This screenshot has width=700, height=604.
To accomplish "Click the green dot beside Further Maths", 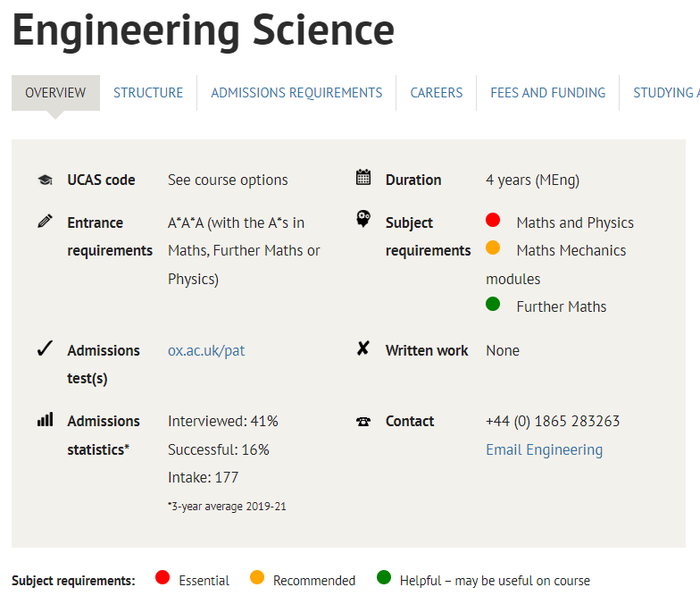I will [493, 304].
